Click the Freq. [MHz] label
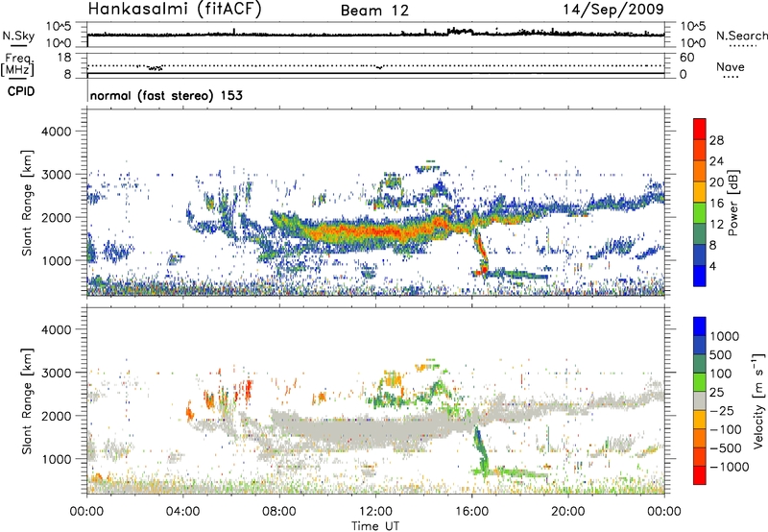 pos(17,64)
